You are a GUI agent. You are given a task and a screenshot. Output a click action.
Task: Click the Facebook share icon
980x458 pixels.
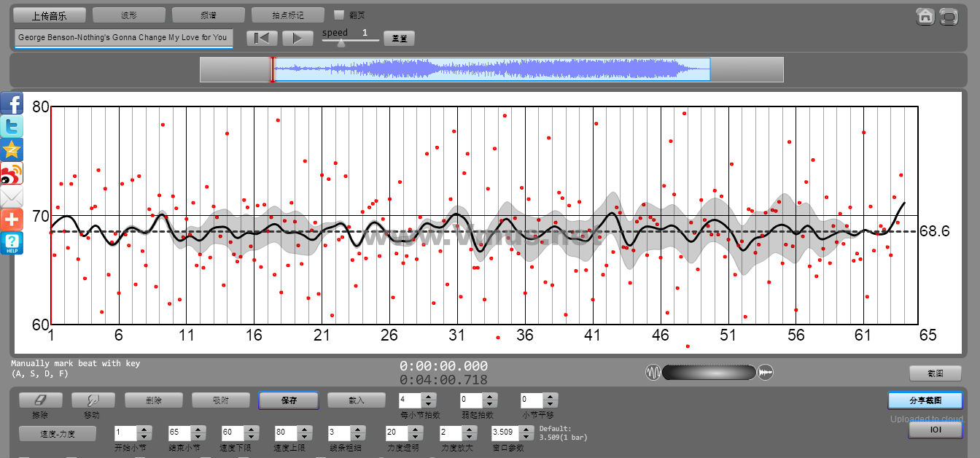click(12, 104)
